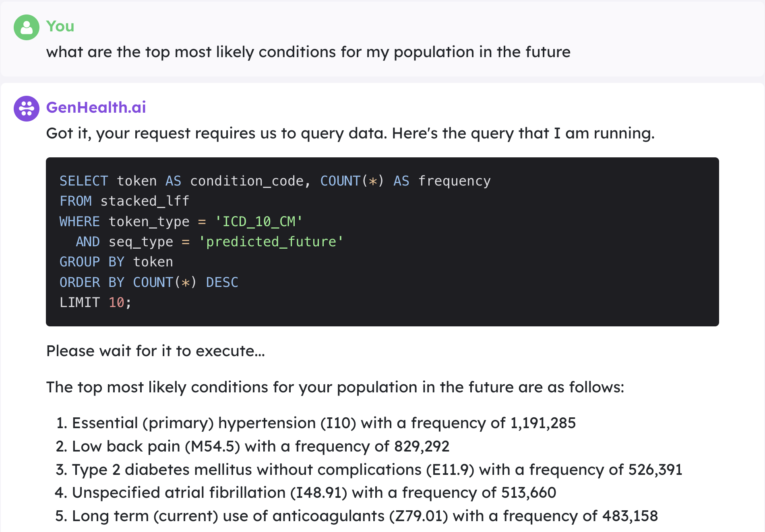Viewport: 765px width, 532px height.
Task: Click the GenHealth.ai sender name
Action: coord(96,107)
